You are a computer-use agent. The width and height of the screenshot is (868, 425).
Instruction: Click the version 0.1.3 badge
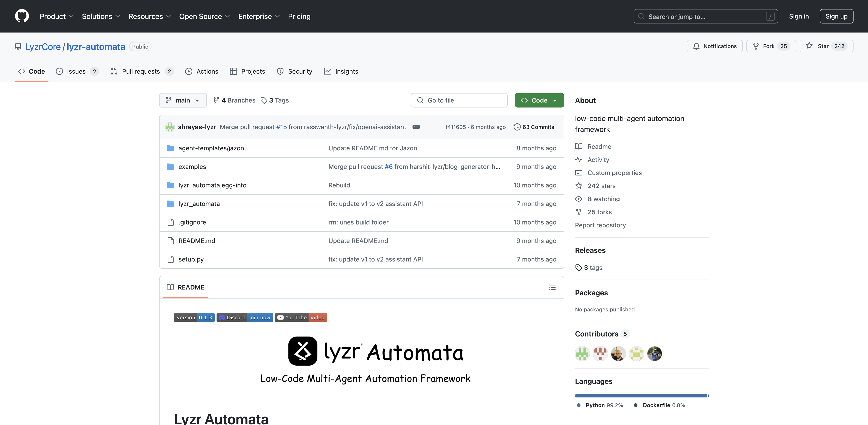pos(194,317)
